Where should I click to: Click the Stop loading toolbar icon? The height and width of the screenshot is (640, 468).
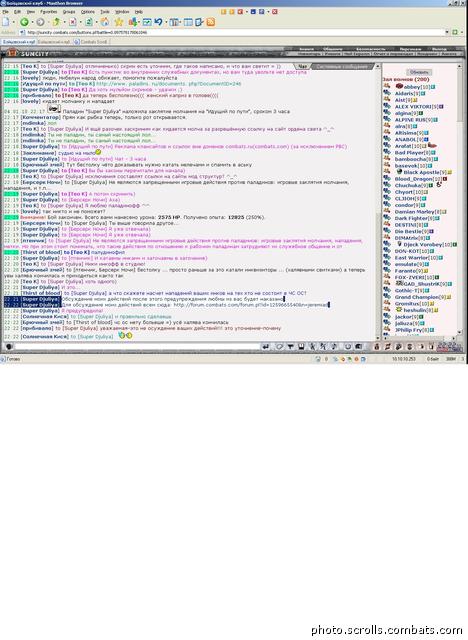pos(73,22)
